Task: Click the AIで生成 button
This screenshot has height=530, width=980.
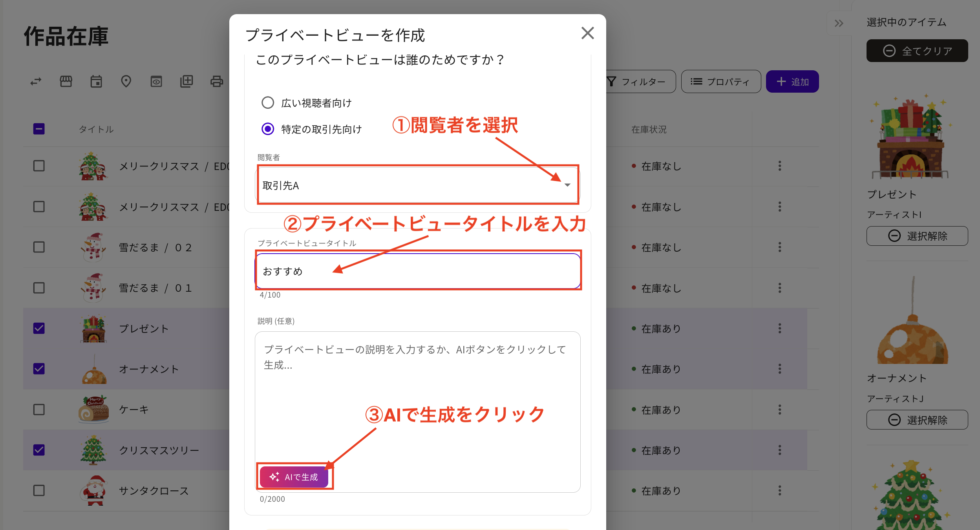Action: [x=294, y=477]
